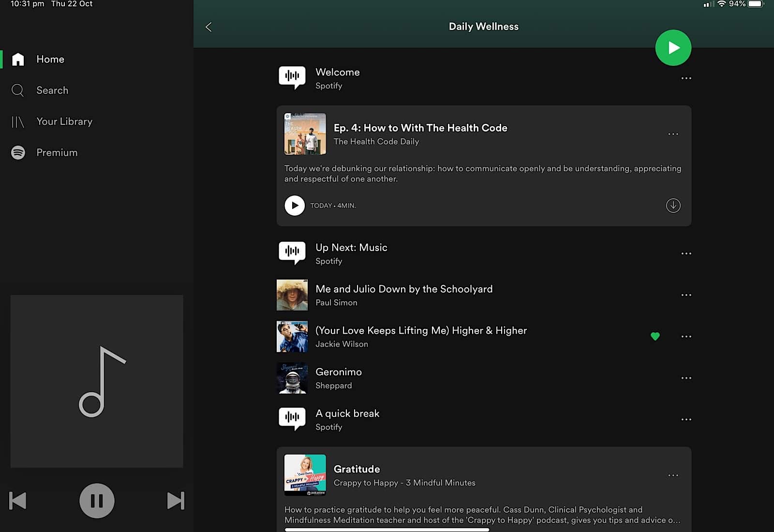
Task: Open more options for Welcome
Action: tap(686, 78)
